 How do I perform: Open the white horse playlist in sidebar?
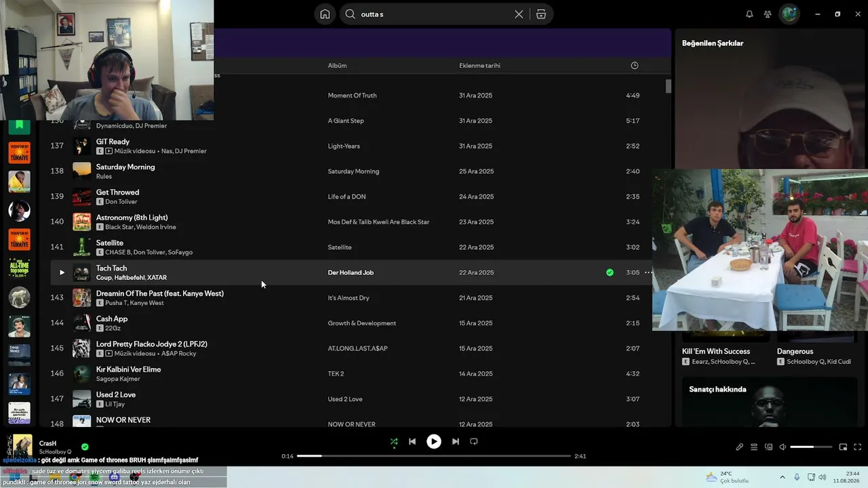pos(19,297)
